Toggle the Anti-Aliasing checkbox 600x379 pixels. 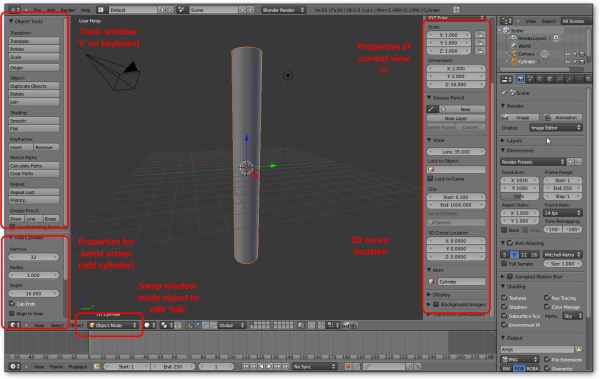point(510,243)
